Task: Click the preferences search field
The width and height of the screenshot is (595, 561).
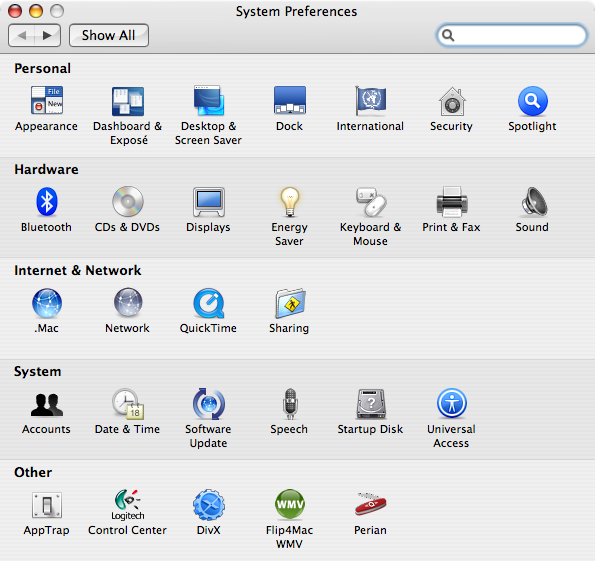Action: pos(511,35)
